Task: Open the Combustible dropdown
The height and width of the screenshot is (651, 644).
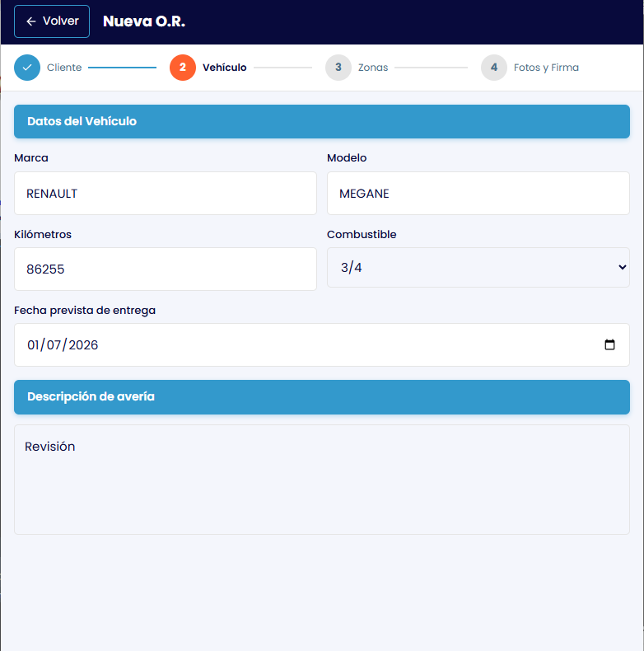Action: click(478, 267)
